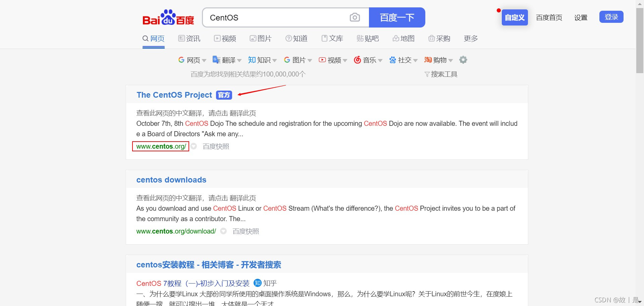644x306 pixels.
Task: Open camera image search icon
Action: click(x=355, y=17)
